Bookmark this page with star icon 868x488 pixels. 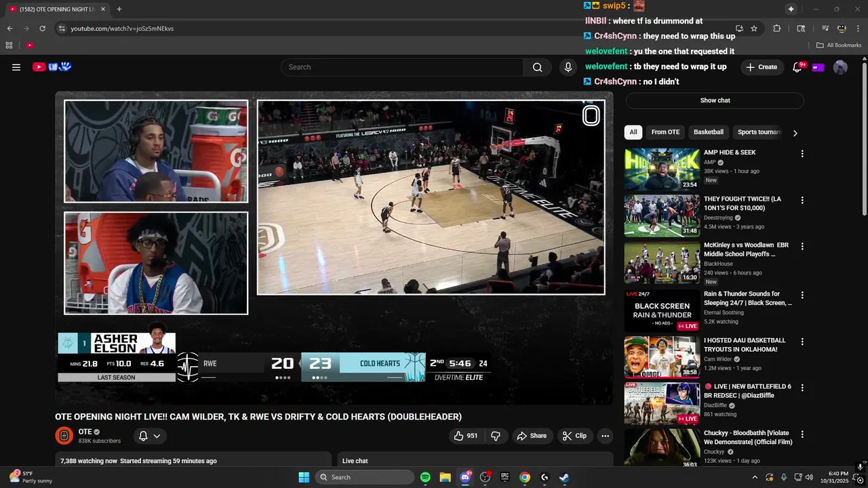coord(754,28)
